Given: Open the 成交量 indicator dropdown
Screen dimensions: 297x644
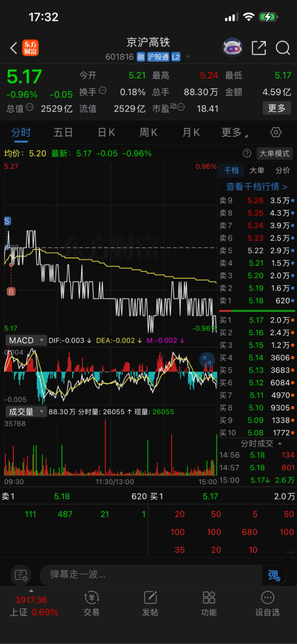Looking at the screenshot, I should (26, 412).
